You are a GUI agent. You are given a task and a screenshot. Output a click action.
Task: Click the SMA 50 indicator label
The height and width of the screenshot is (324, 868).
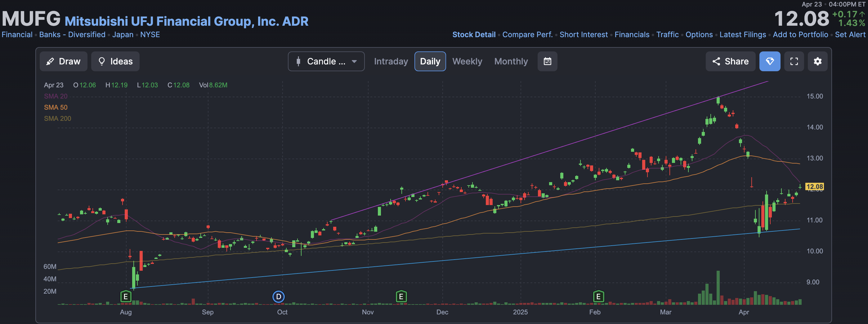pyautogui.click(x=56, y=107)
